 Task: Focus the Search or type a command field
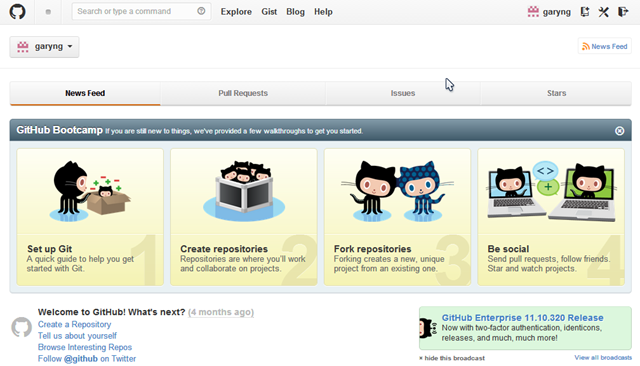click(141, 11)
